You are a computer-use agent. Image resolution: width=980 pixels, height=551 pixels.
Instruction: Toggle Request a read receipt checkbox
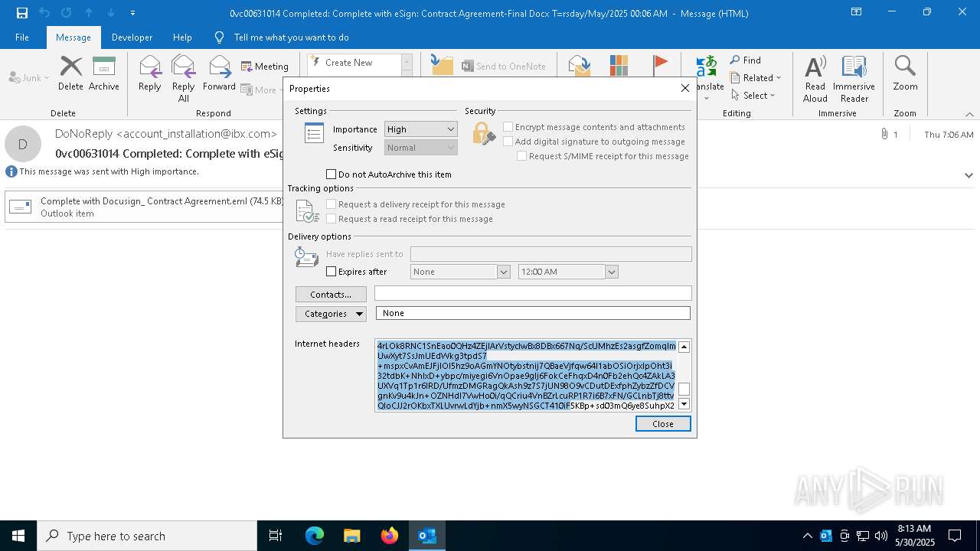click(332, 219)
